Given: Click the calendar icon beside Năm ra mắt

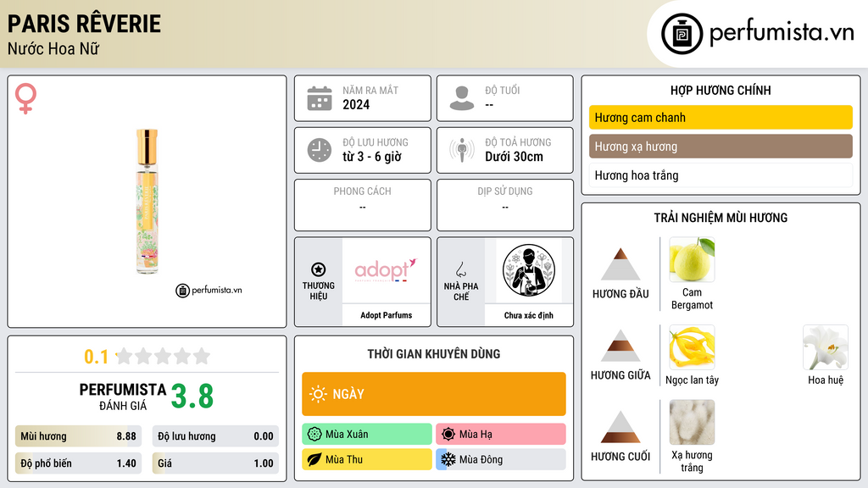Looking at the screenshot, I should pos(320,98).
